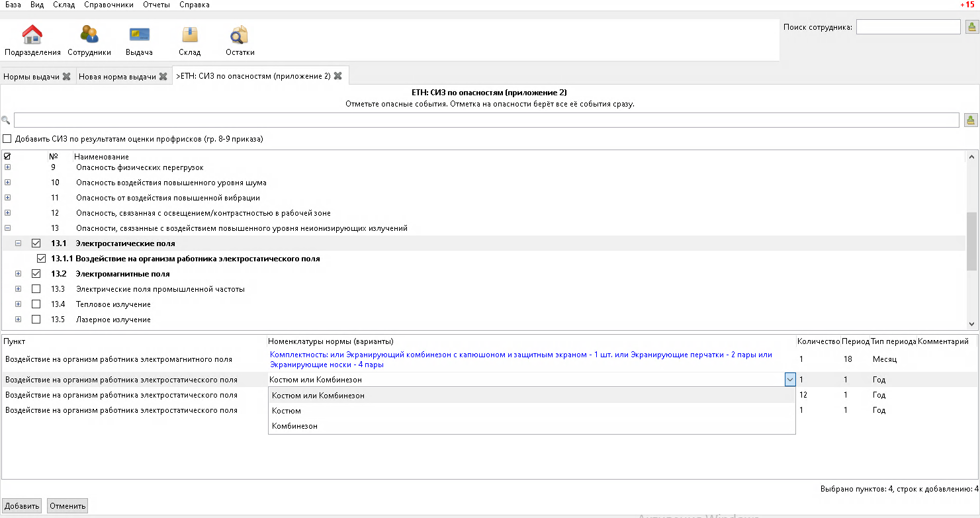This screenshot has width=980, height=518.
Task: Click the green icon beside employee search
Action: click(x=971, y=27)
